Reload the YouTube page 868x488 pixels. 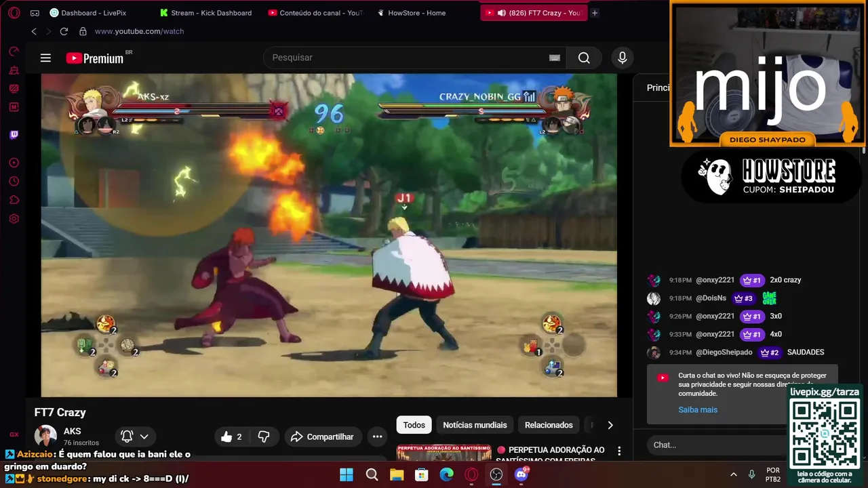pos(64,31)
